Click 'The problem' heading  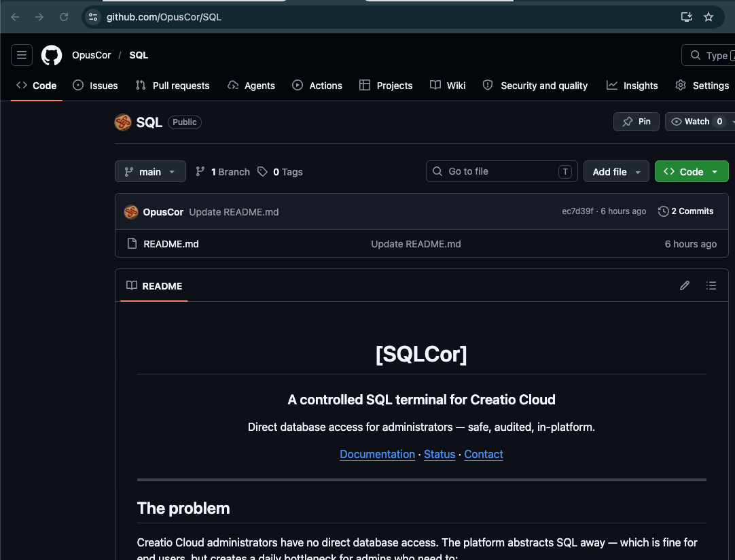point(183,508)
